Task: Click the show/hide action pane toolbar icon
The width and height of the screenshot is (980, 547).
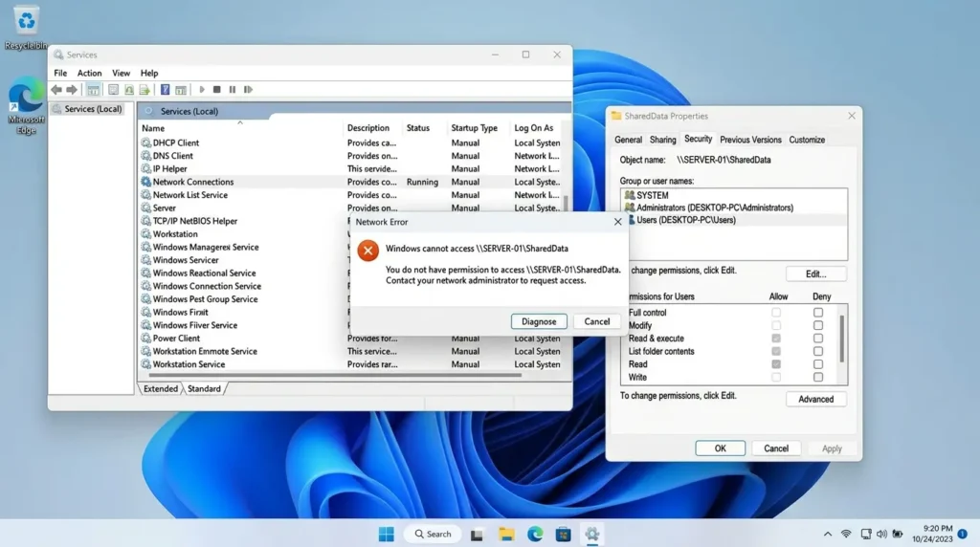Action: point(181,90)
